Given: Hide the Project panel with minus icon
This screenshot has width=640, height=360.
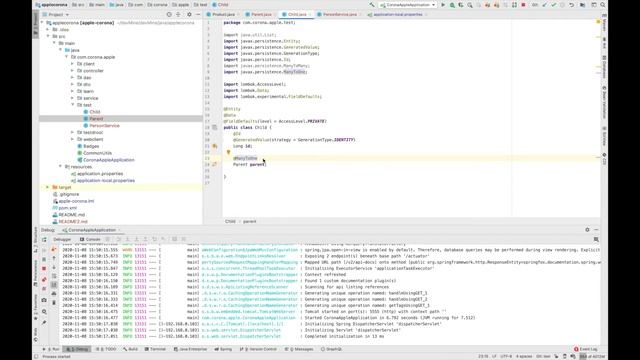Looking at the screenshot, I should [198, 14].
